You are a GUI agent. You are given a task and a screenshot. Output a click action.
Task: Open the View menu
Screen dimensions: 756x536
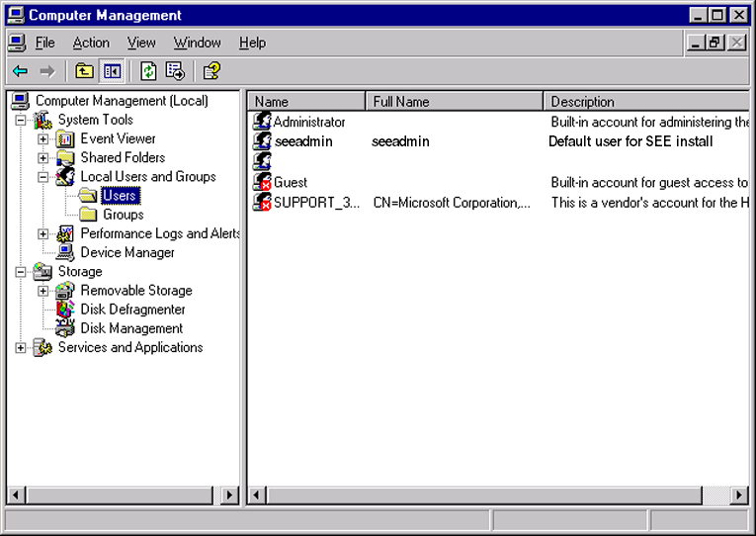point(141,43)
